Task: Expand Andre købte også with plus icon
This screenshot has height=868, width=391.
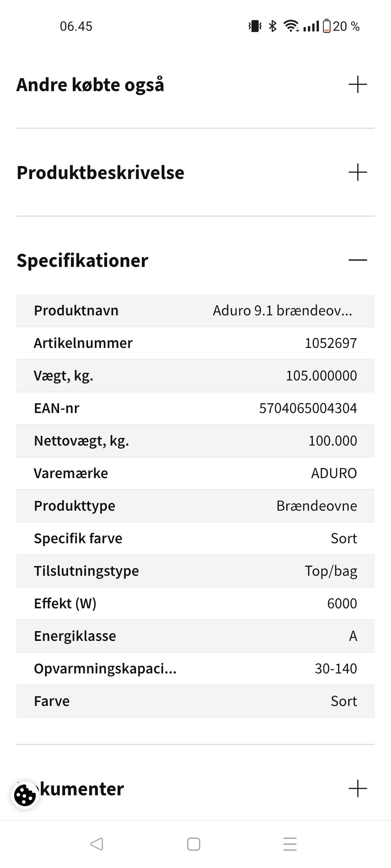Action: [x=358, y=85]
